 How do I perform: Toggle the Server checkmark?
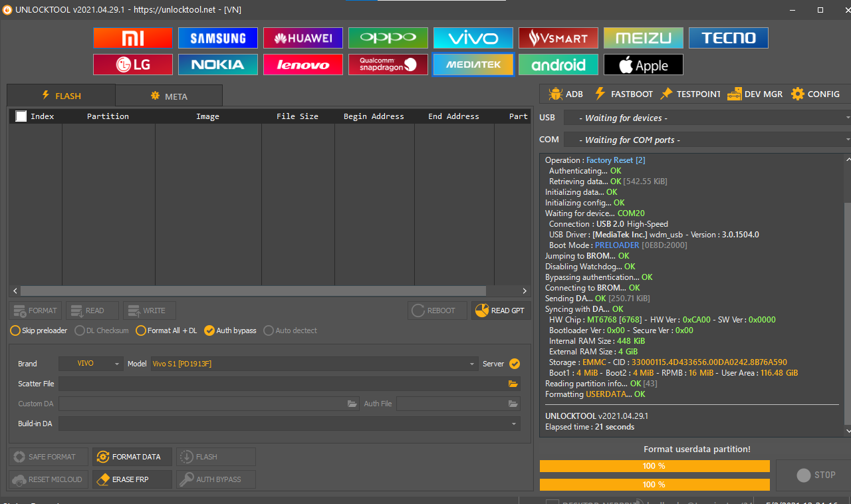click(x=515, y=364)
